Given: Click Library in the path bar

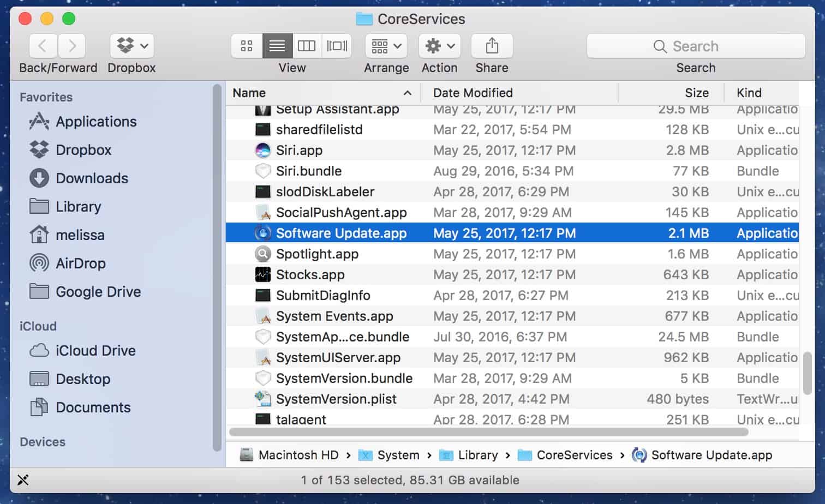Looking at the screenshot, I should (x=469, y=455).
